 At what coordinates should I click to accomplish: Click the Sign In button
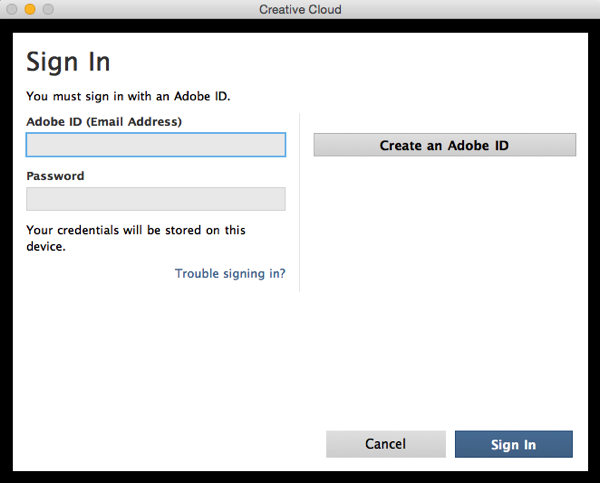point(513,444)
